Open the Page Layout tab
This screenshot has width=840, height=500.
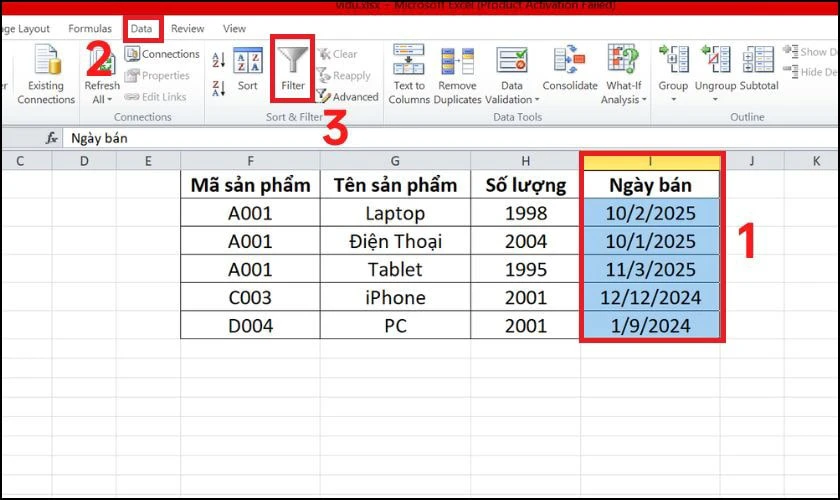26,28
